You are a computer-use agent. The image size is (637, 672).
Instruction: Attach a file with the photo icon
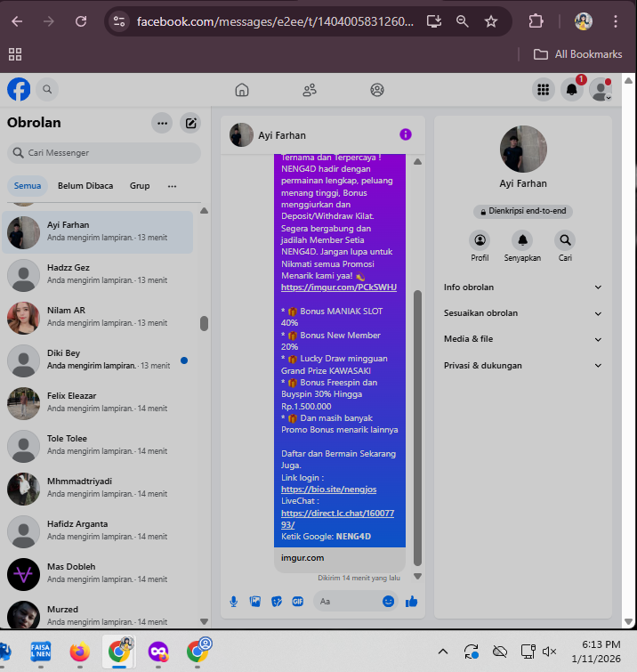tap(254, 602)
